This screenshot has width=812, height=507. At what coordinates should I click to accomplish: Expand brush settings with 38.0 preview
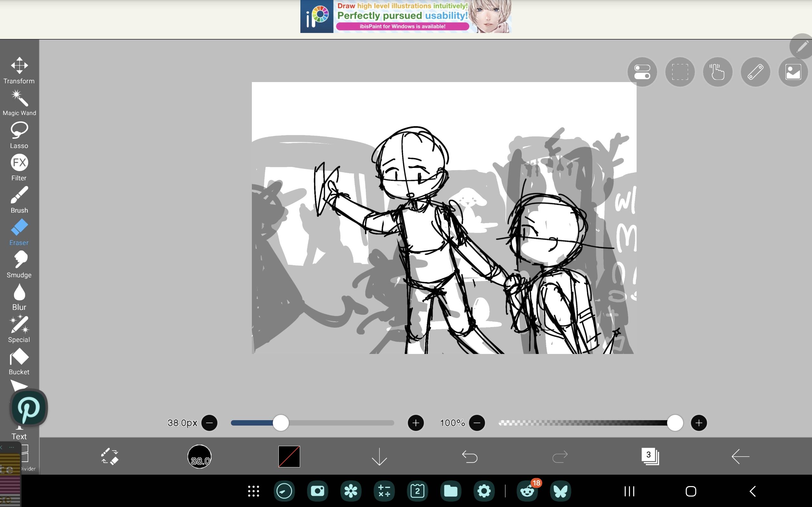(x=199, y=456)
